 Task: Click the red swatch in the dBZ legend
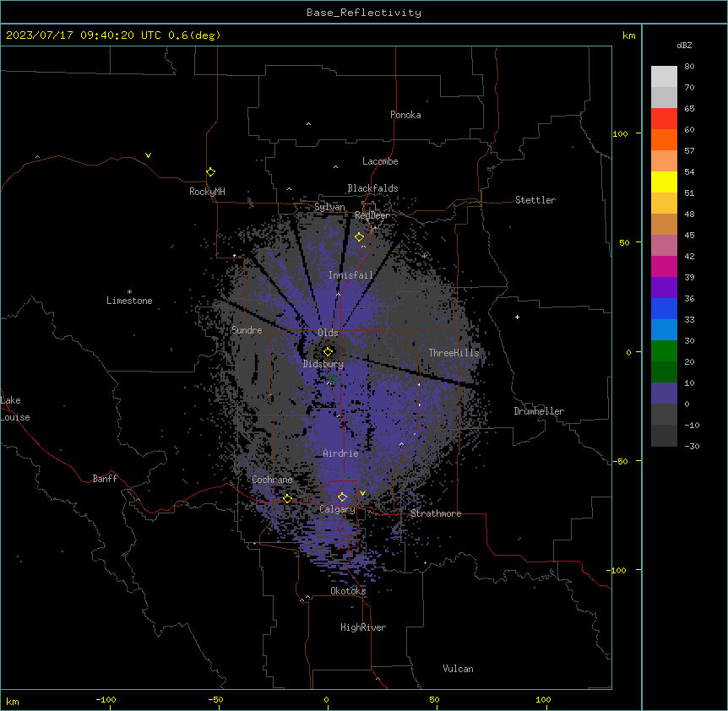[x=664, y=118]
